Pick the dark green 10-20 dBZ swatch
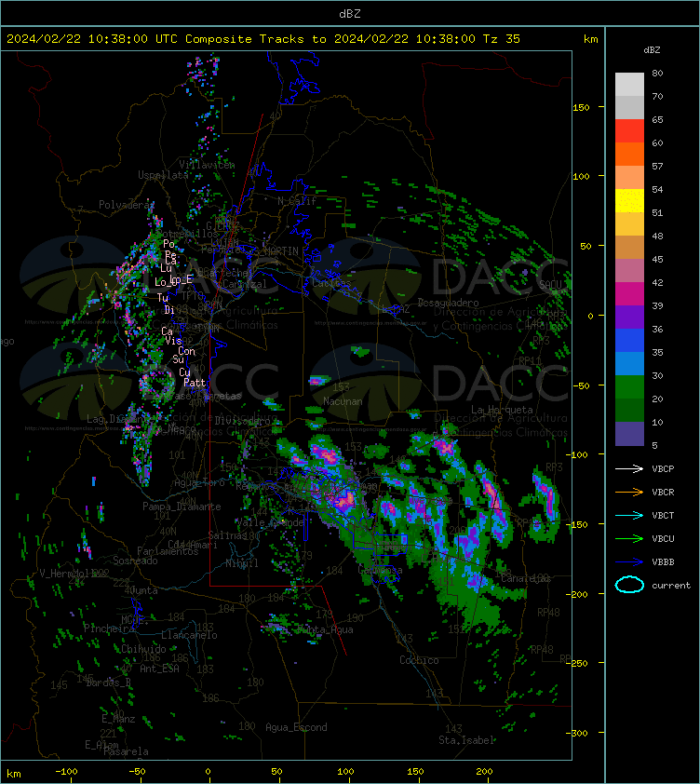This screenshot has width=700, height=784. [x=629, y=410]
